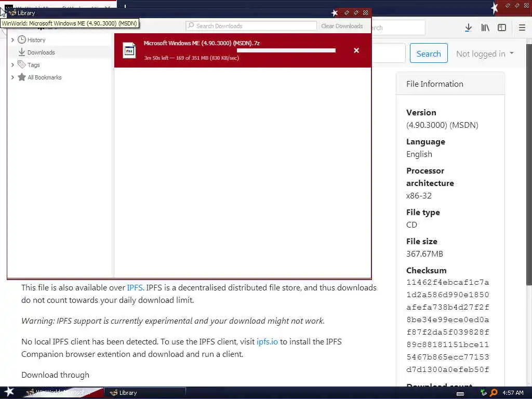Viewport: 532px width, 399px height.
Task: Click the checksum hash text
Action: tap(447, 326)
